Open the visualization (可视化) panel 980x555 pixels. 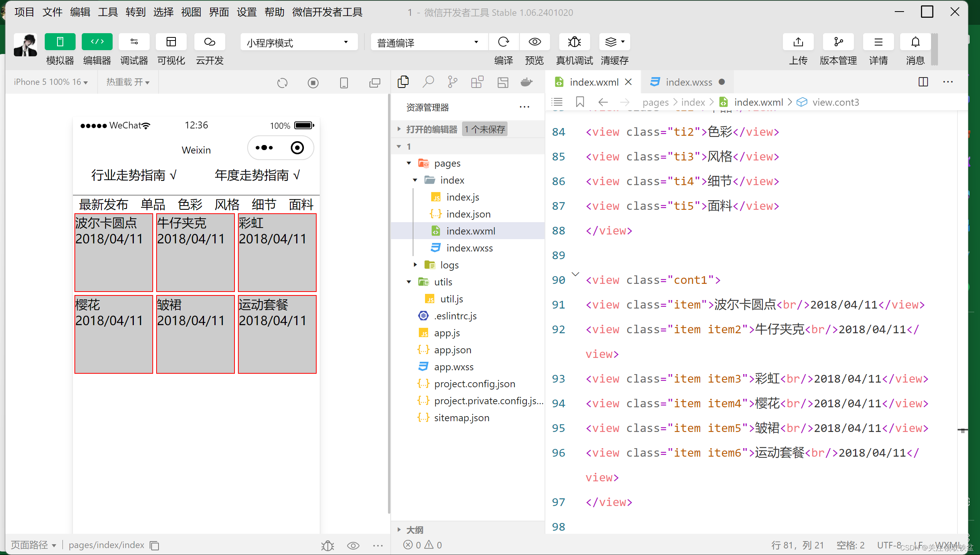click(x=171, y=42)
